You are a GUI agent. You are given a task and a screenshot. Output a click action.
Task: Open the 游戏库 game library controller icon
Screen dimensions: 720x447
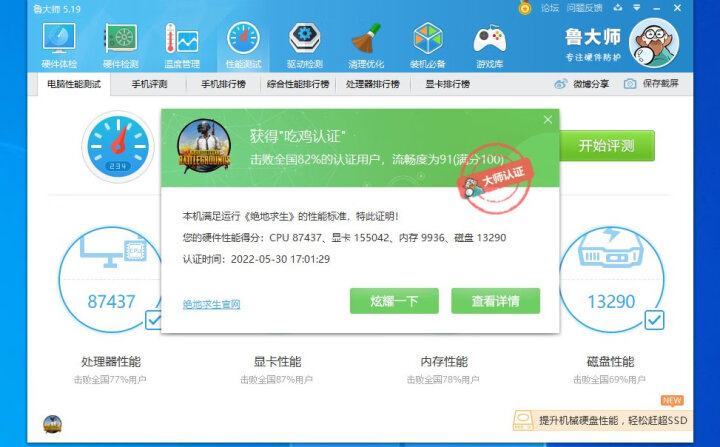click(489, 39)
